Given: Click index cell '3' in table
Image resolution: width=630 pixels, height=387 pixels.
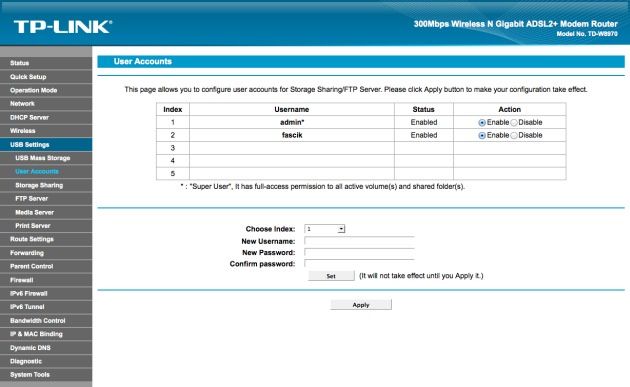Looking at the screenshot, I should pyautogui.click(x=173, y=148).
